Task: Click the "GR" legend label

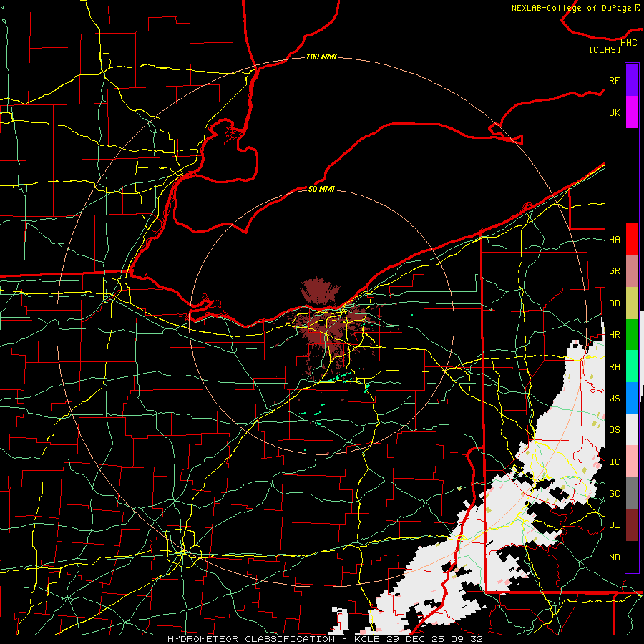Action: [x=614, y=271]
